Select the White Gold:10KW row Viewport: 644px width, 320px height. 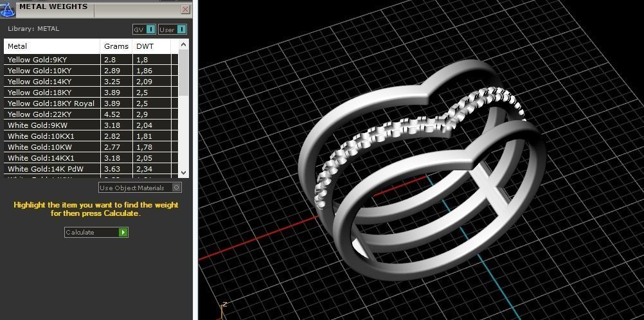pyautogui.click(x=91, y=147)
